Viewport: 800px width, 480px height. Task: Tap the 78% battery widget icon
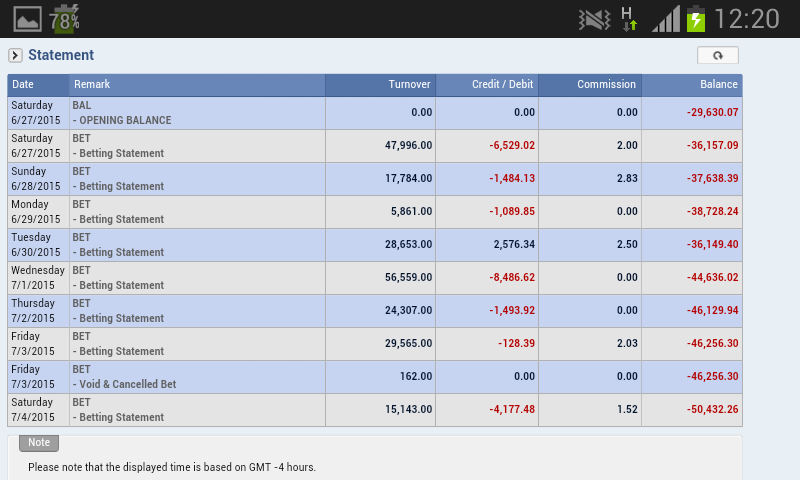[x=64, y=19]
